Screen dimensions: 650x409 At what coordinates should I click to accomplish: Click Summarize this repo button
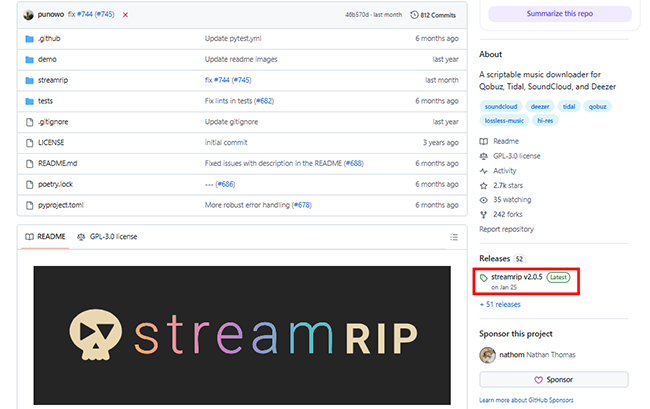pos(560,14)
